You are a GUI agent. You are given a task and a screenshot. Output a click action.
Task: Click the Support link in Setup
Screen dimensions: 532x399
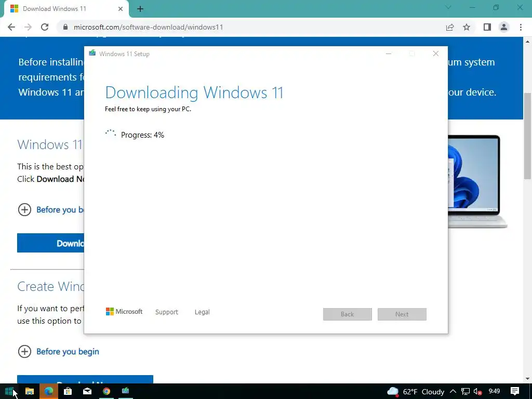tap(167, 312)
